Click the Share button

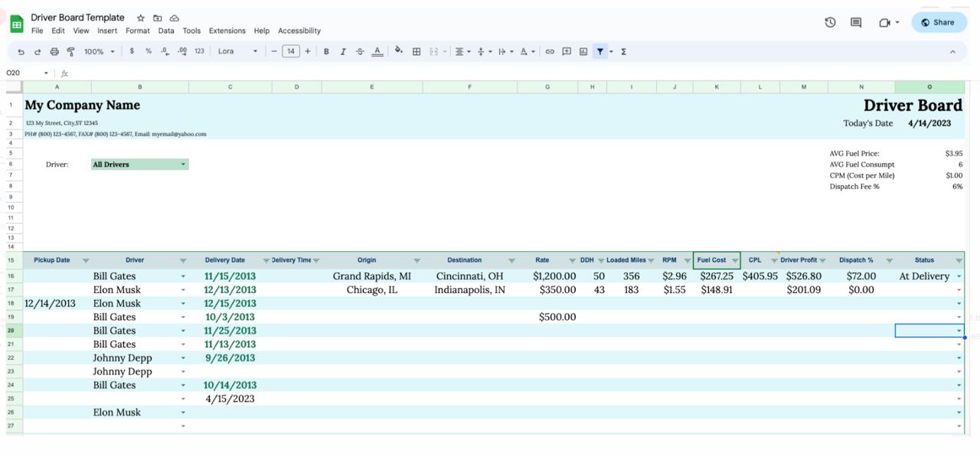(x=938, y=22)
